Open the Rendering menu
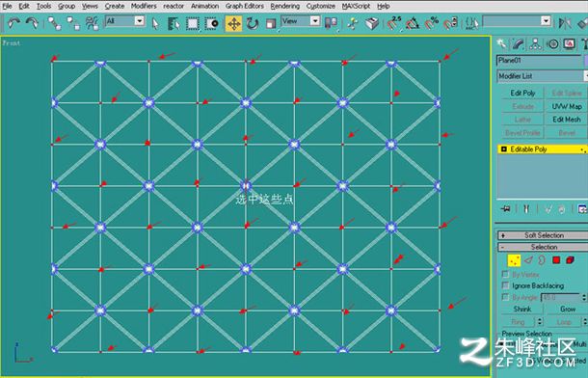Image resolution: width=588 pixels, height=378 pixels. pyautogui.click(x=284, y=6)
